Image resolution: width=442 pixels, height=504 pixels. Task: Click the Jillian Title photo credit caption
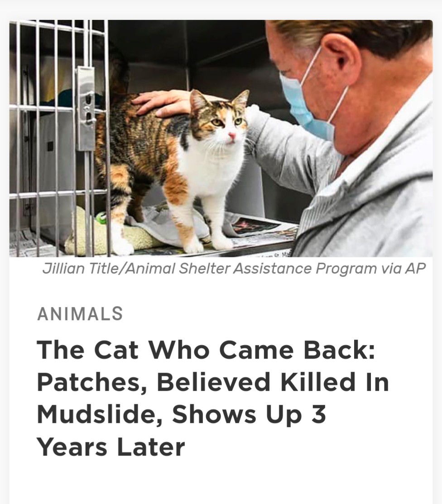coord(234,269)
